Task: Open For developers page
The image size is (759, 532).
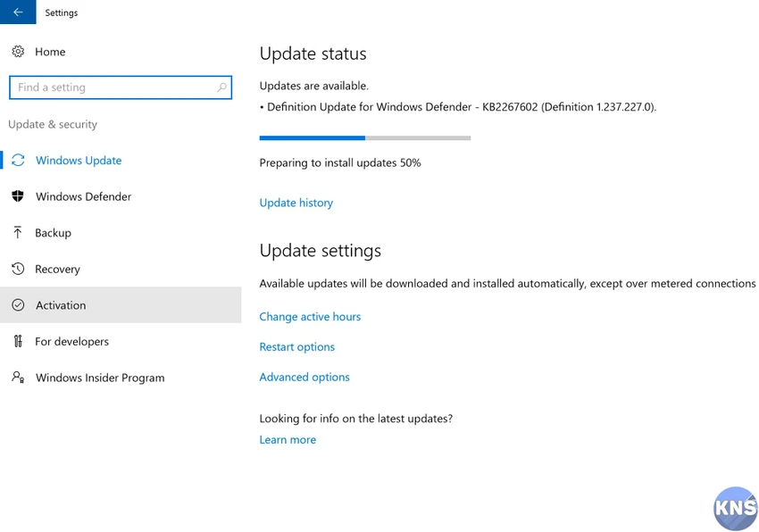Action: click(x=71, y=341)
